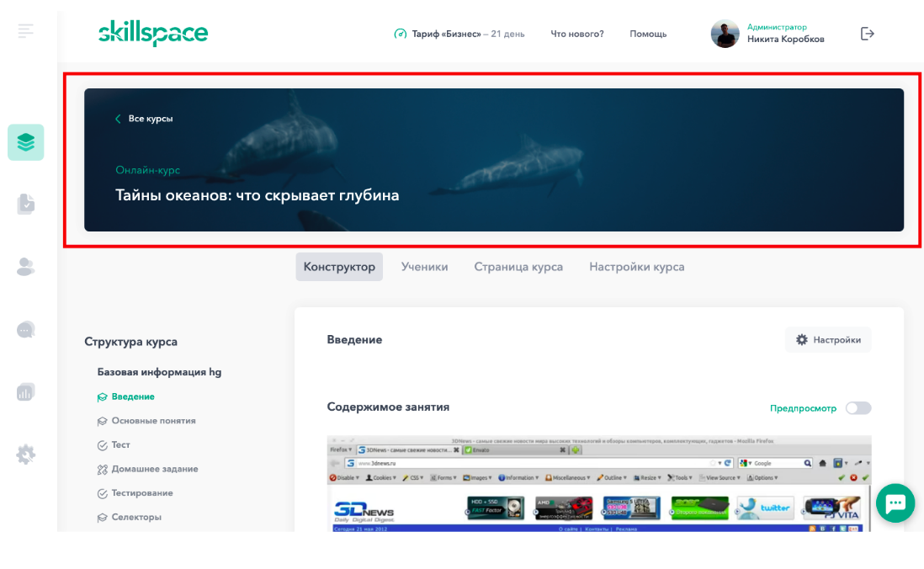Select the Введение lesson in structure
The image size is (924, 569).
click(133, 396)
